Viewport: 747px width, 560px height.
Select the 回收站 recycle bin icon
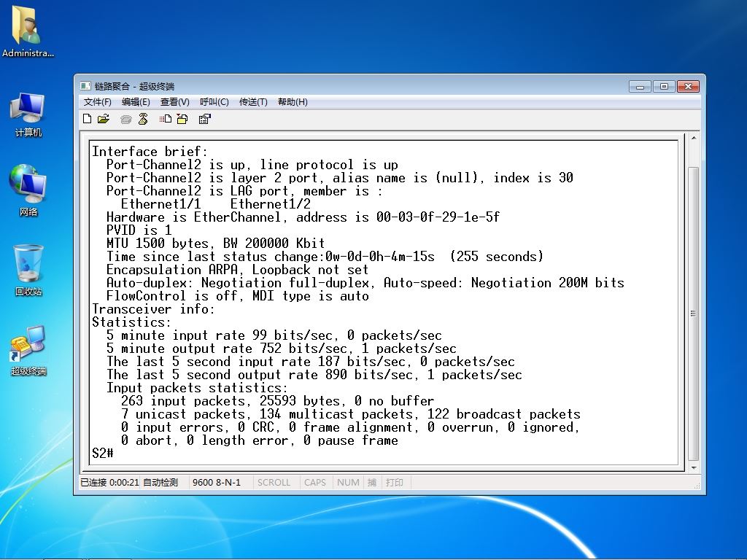click(x=28, y=270)
